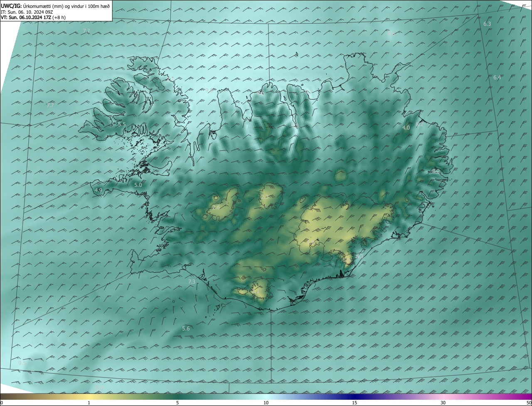The image size is (532, 406).
Task: Click the 2.3 value on Hofsjökull glacier
Action: point(264,197)
